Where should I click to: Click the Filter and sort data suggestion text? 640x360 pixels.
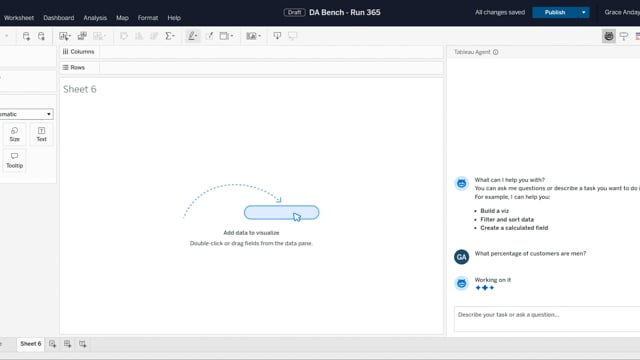[x=507, y=220]
